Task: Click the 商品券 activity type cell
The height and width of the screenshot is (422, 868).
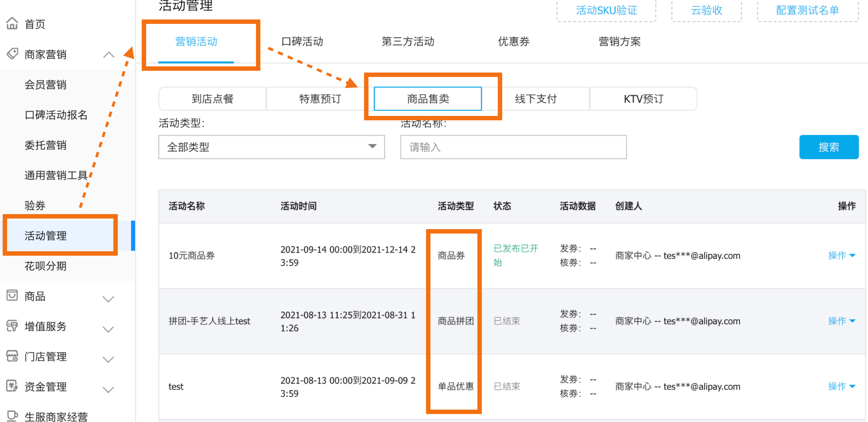Action: pos(451,255)
